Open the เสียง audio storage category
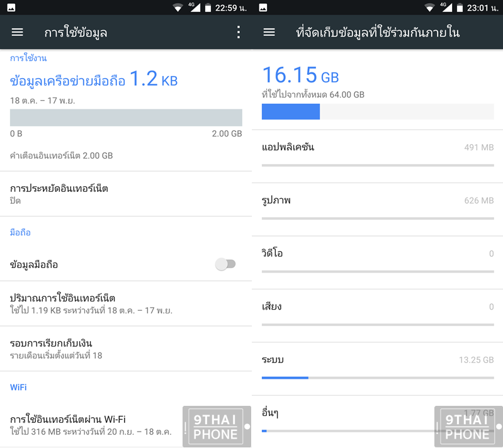The height and width of the screenshot is (448, 503). [x=378, y=316]
